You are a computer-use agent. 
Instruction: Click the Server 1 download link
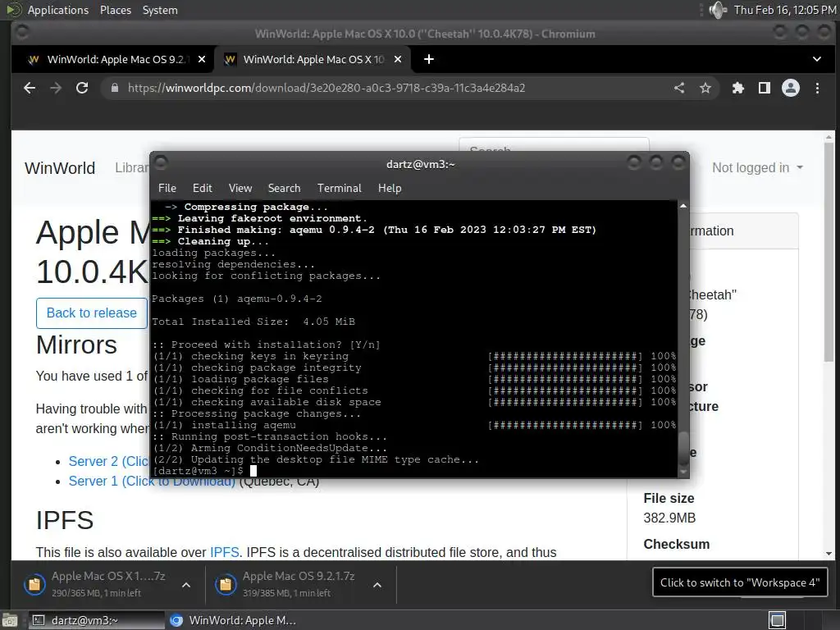click(152, 481)
